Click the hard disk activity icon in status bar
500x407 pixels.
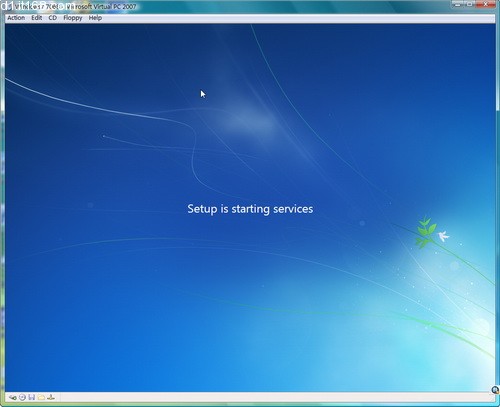(x=13, y=397)
